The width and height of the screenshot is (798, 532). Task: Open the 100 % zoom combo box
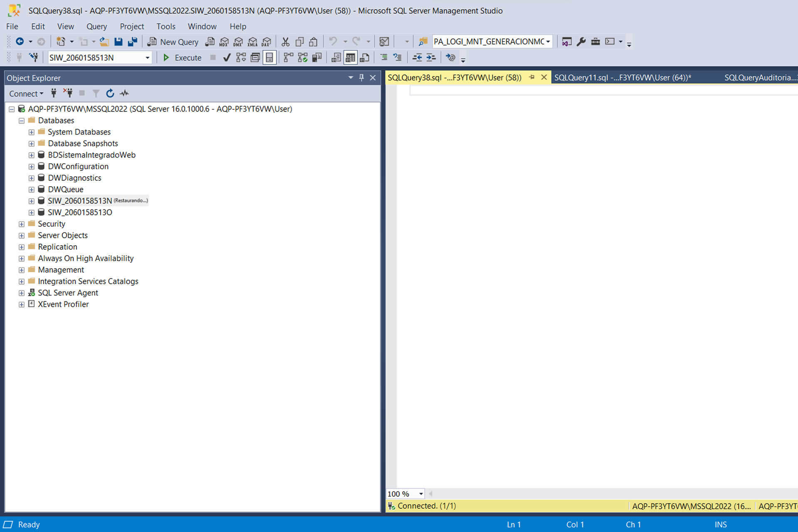click(x=421, y=494)
